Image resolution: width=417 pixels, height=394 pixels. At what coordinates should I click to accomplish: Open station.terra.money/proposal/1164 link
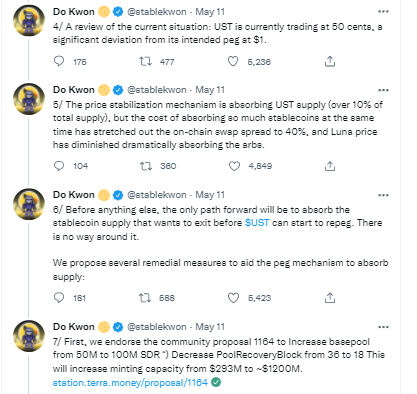coord(130,382)
